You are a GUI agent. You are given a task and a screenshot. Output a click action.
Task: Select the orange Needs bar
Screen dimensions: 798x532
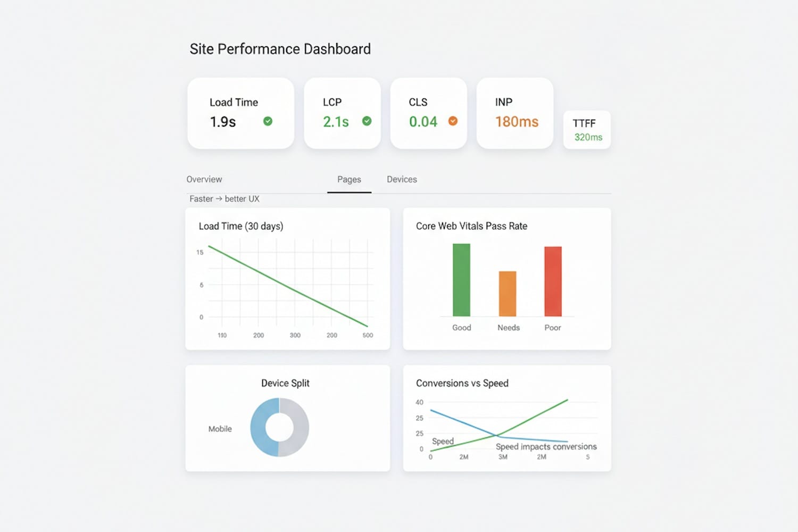[x=507, y=294]
